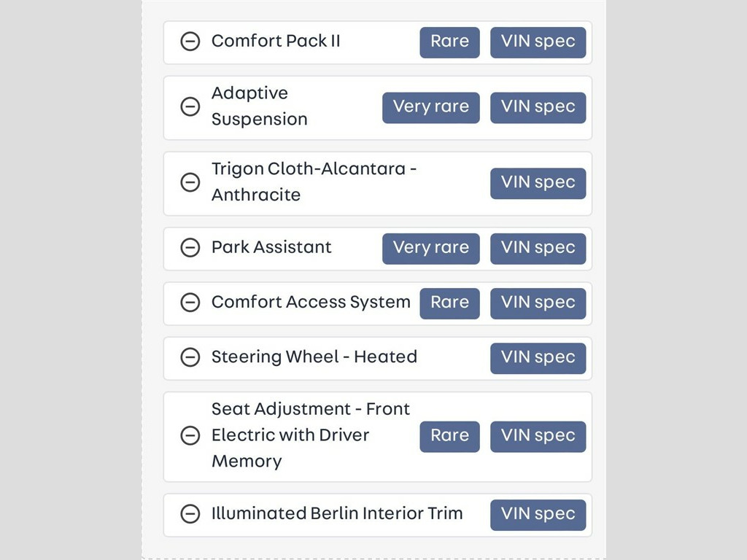
Task: Open VIN spec for Trigon Cloth-Alcantara
Action: point(538,183)
